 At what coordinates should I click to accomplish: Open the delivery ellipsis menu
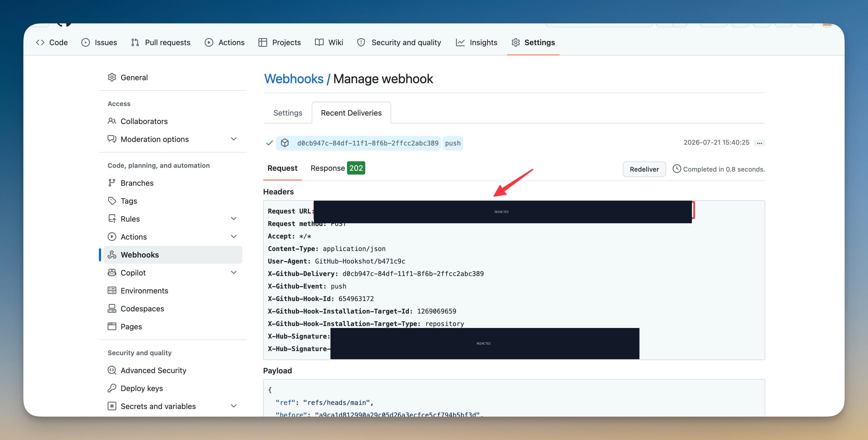tap(760, 143)
